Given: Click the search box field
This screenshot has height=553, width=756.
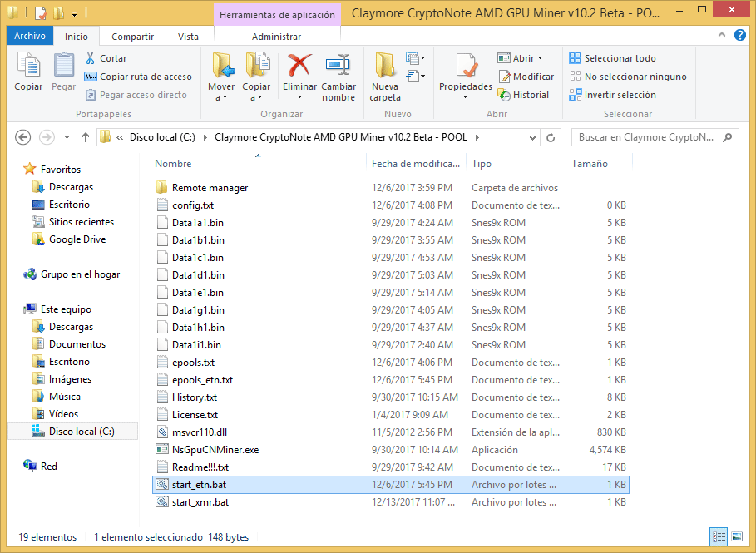Looking at the screenshot, I should pyautogui.click(x=655, y=137).
